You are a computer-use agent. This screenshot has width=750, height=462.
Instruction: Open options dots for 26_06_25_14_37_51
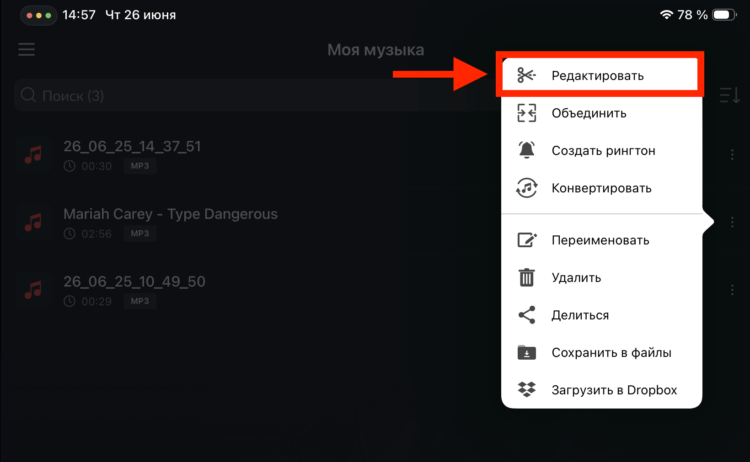(732, 154)
